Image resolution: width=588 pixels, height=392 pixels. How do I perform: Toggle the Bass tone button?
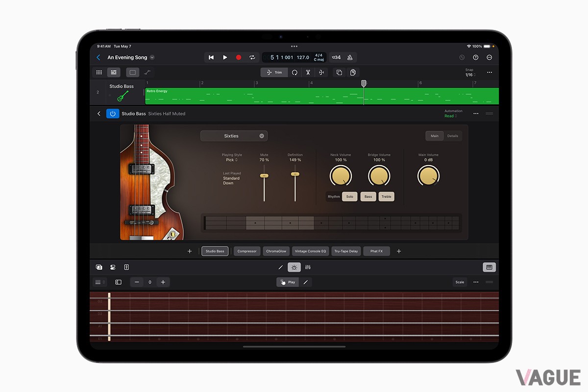(x=368, y=196)
